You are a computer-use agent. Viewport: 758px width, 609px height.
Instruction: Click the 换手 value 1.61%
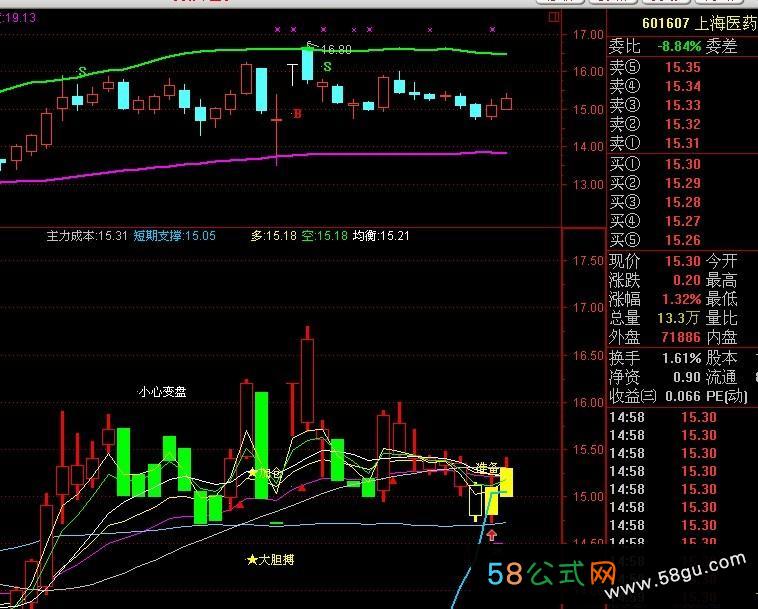682,358
